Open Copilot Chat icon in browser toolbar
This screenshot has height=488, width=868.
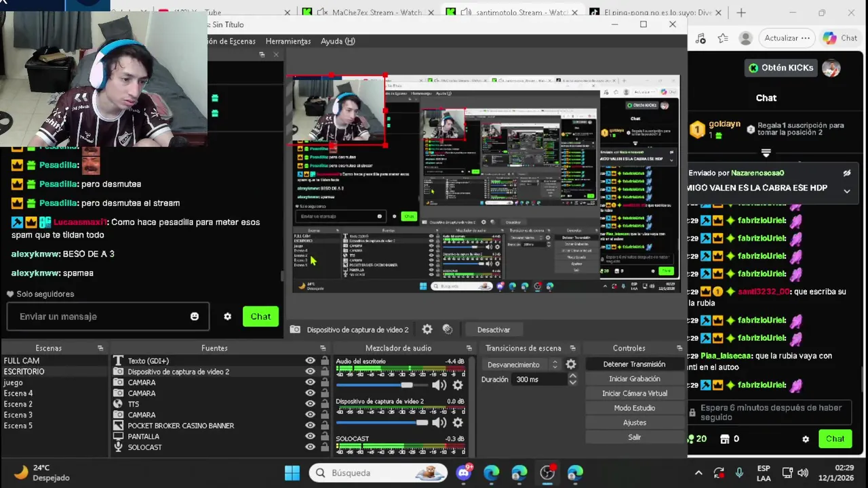pyautogui.click(x=840, y=38)
